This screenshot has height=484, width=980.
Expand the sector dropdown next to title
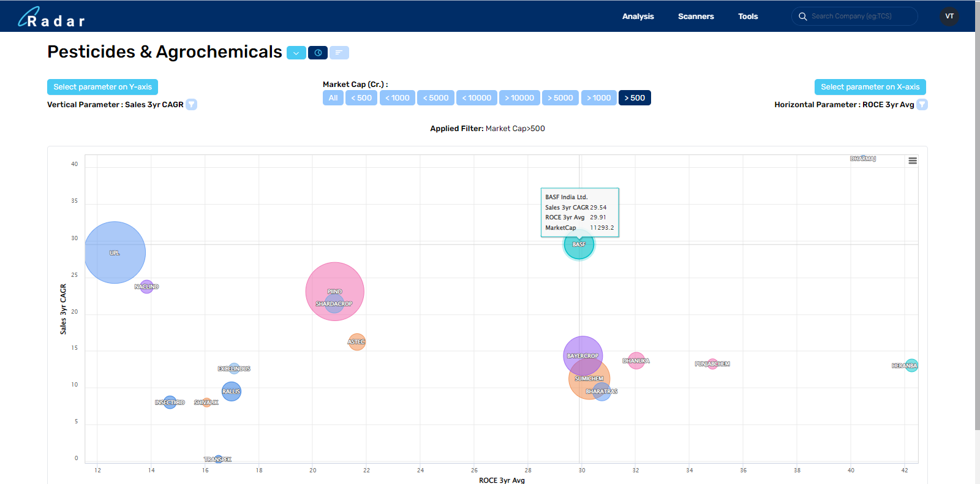[x=296, y=53]
